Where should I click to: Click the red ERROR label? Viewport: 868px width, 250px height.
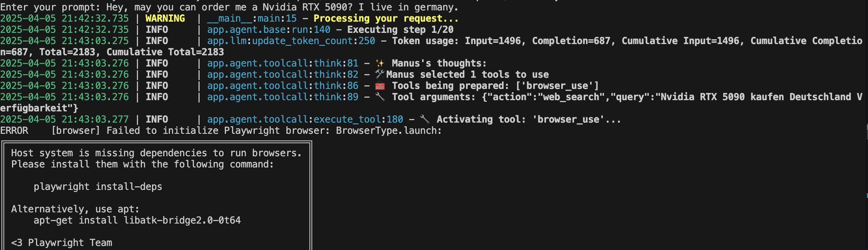[14, 131]
